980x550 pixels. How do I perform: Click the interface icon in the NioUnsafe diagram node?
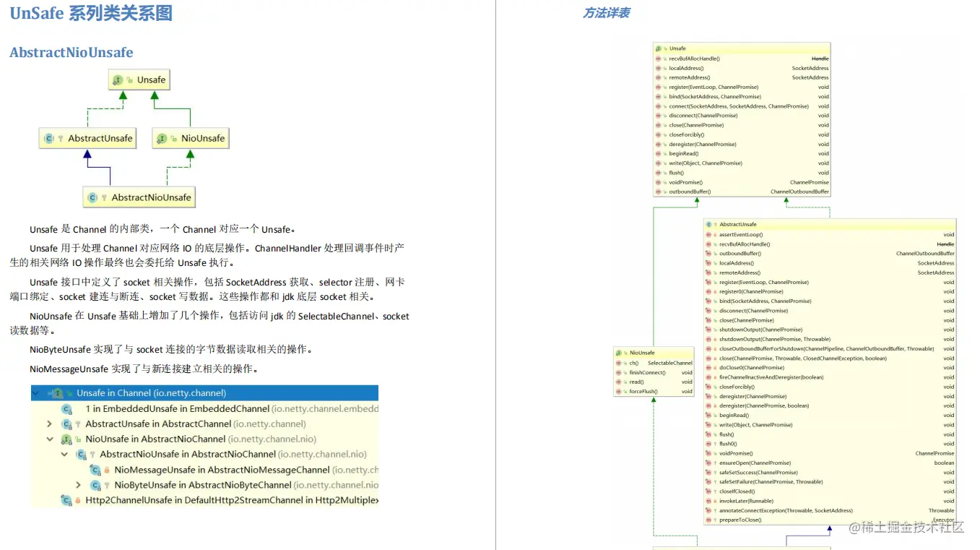(x=162, y=139)
